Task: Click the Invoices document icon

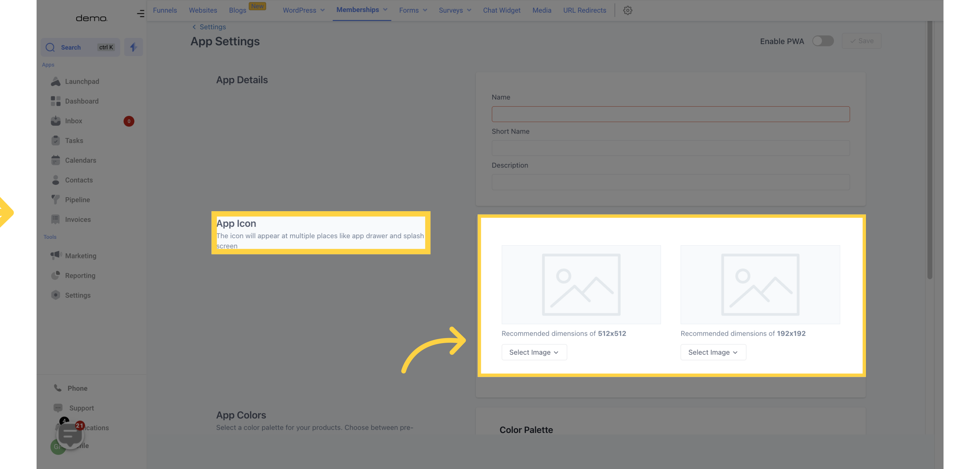Action: pyautogui.click(x=56, y=219)
